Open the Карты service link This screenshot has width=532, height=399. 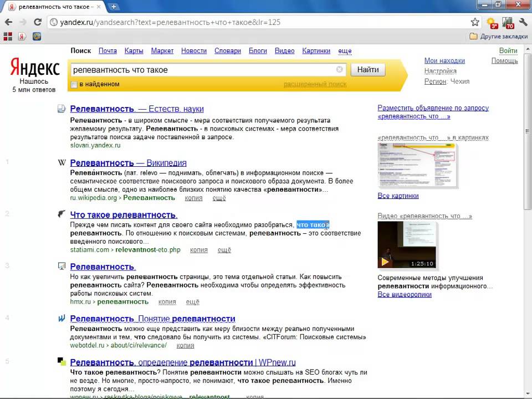(x=134, y=51)
